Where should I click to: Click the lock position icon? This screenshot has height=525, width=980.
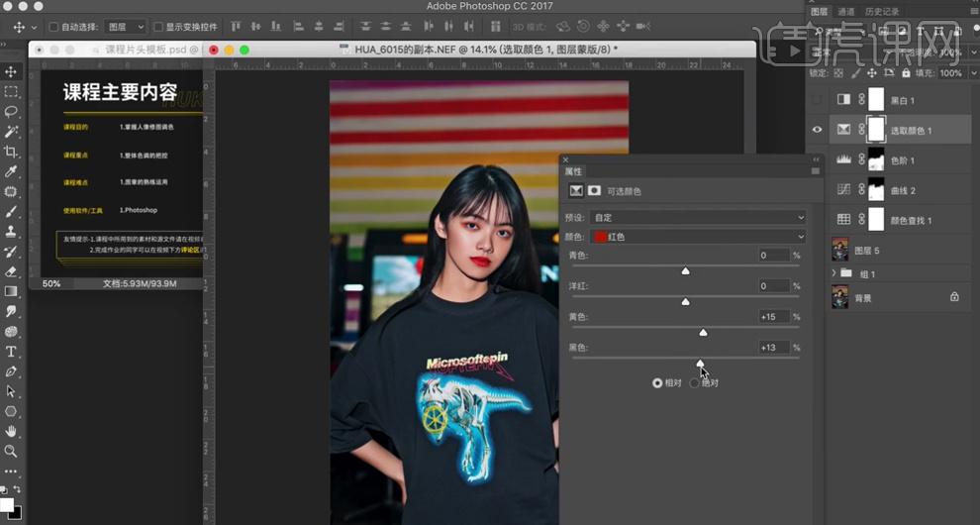pos(872,73)
